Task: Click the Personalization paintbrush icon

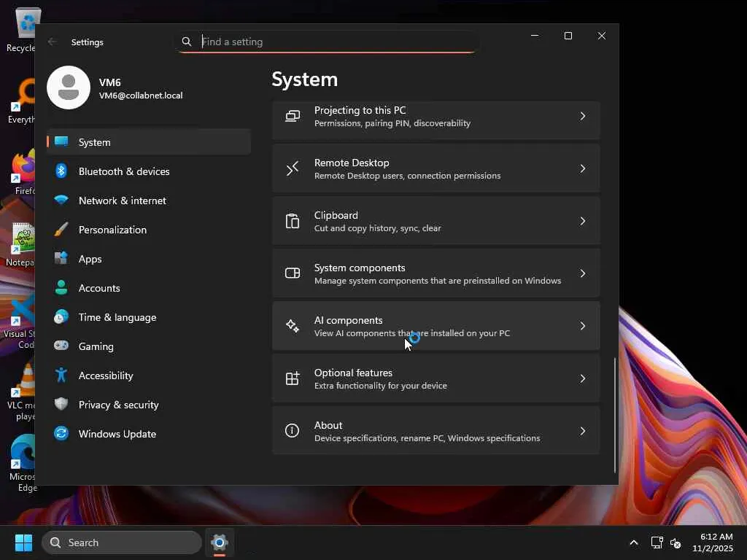Action: pos(61,230)
